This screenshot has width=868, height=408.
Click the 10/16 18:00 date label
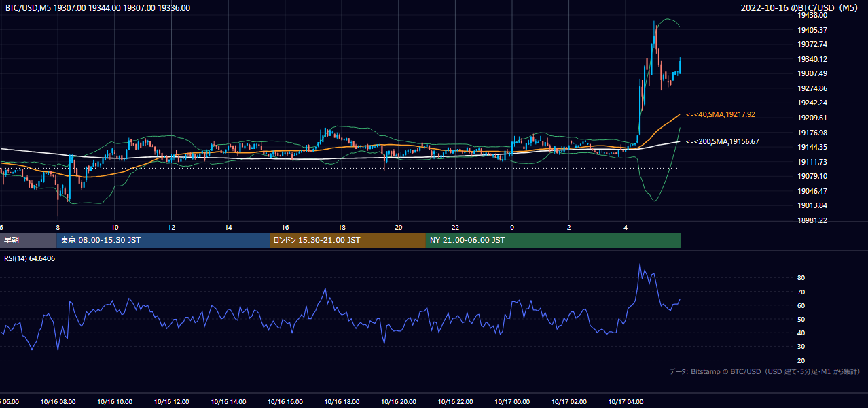point(342,402)
